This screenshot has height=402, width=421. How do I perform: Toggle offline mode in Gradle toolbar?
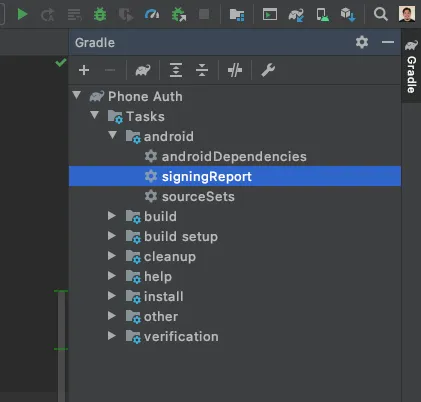235,70
